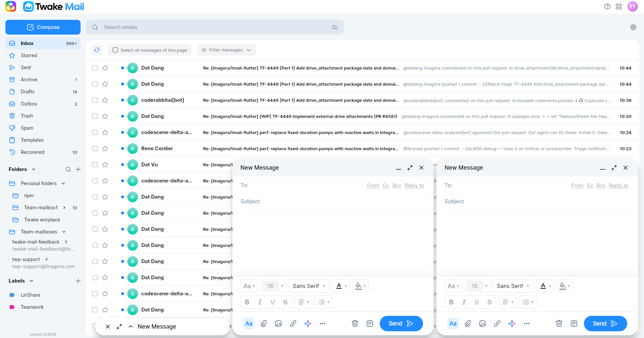Open the Templates folder
The height and width of the screenshot is (338, 644).
(x=43, y=140)
